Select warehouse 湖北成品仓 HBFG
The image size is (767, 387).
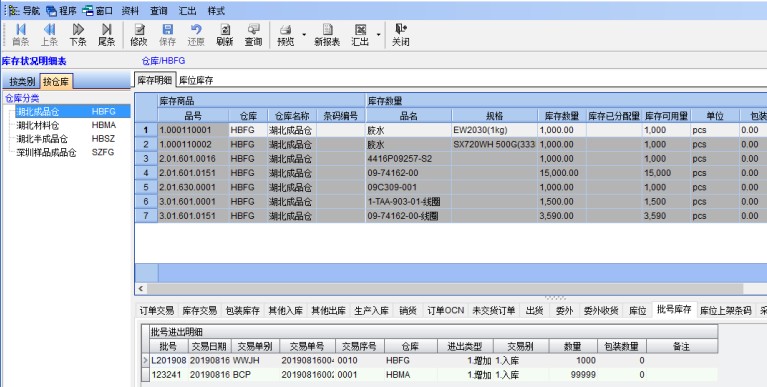click(72, 112)
